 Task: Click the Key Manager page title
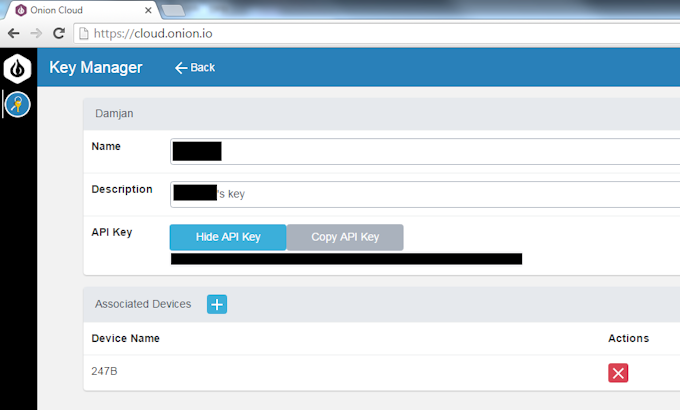[96, 68]
